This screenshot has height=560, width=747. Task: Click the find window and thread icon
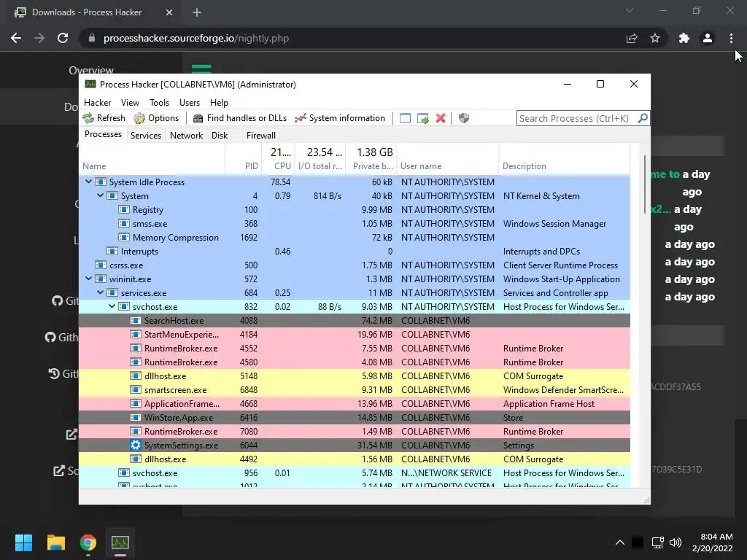coord(422,118)
